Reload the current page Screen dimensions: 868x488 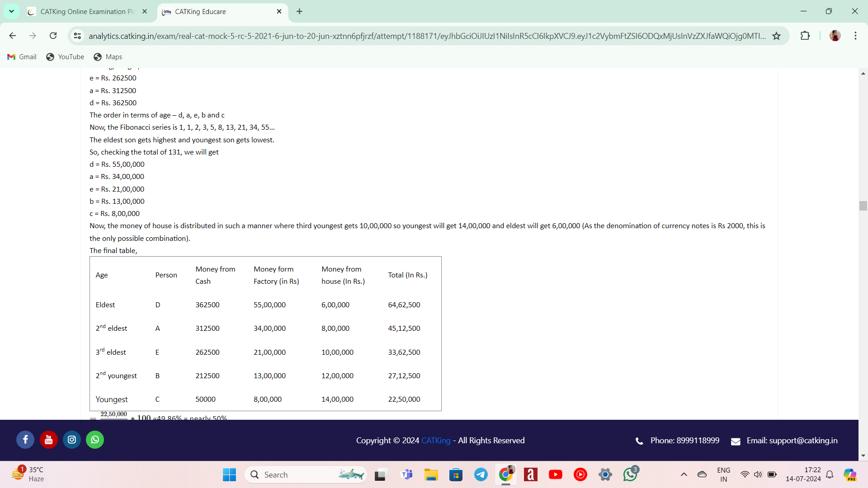click(x=53, y=36)
